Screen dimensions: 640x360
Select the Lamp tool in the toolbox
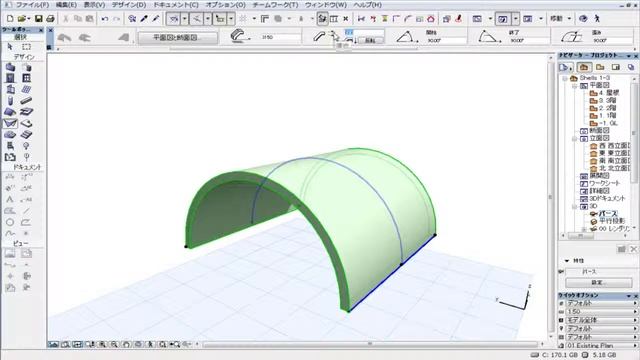(x=26, y=146)
